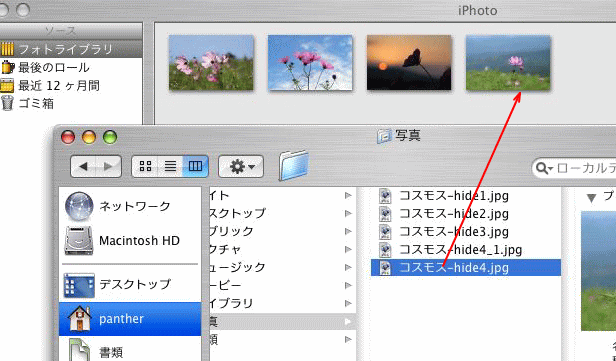The height and width of the screenshot is (361, 616).
Task: Click the panther house icon
Action: click(x=80, y=318)
